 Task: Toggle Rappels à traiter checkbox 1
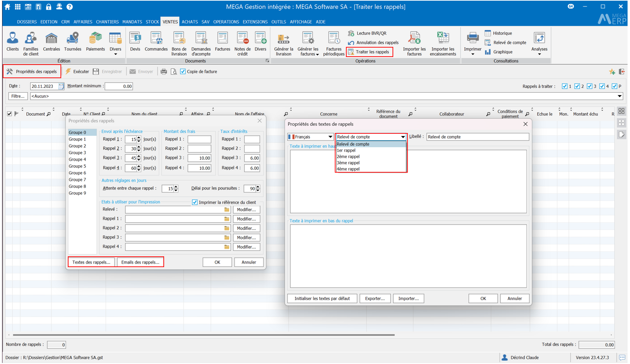click(565, 86)
